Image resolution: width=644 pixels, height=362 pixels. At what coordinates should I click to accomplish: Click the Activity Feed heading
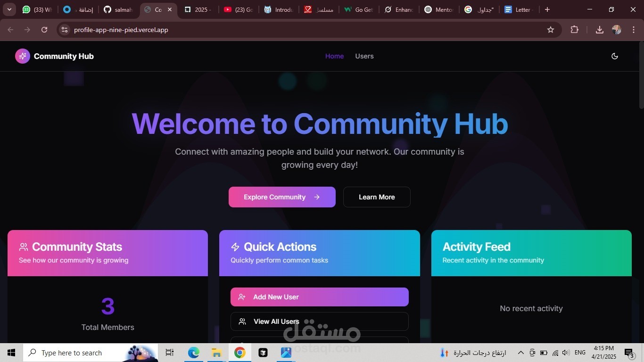tap(476, 247)
